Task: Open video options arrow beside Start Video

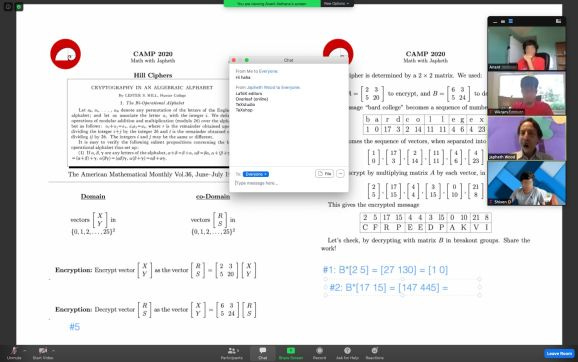Action: [x=53, y=351]
